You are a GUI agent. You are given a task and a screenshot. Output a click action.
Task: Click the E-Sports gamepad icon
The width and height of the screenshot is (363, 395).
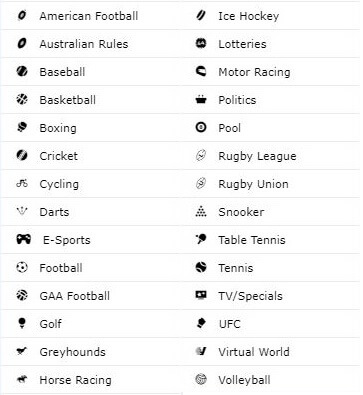tap(24, 239)
